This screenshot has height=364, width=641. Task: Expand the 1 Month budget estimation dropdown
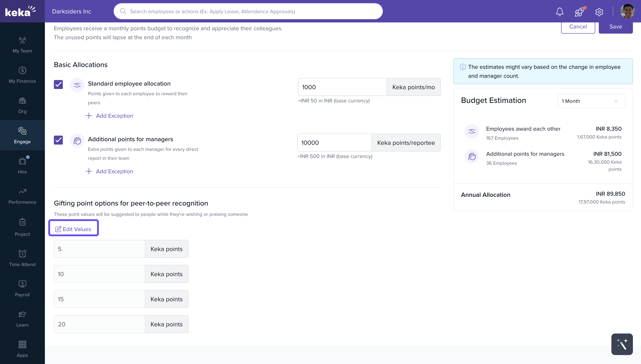591,101
